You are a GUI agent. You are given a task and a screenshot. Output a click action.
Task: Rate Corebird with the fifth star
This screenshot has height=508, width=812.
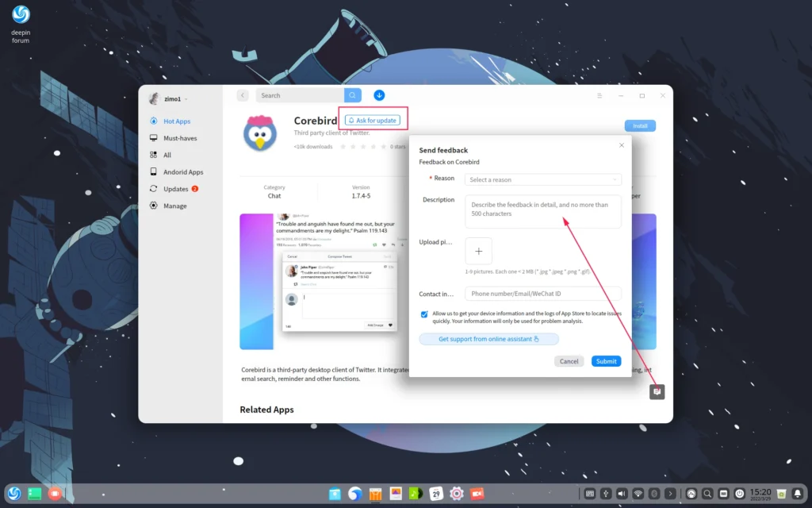click(x=383, y=147)
